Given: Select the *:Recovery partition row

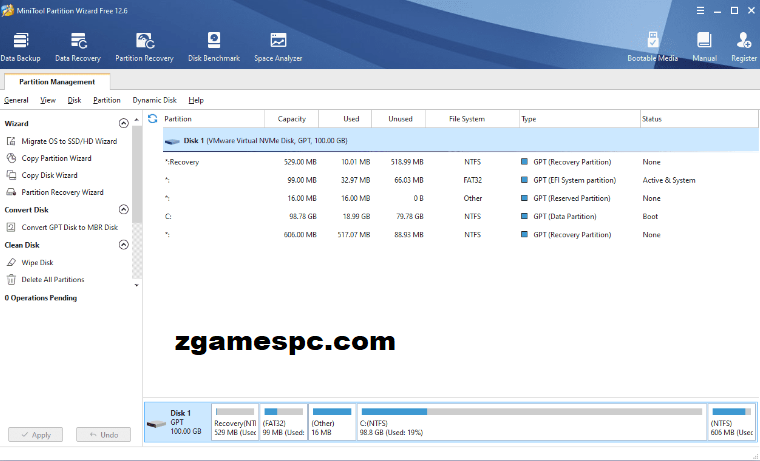Looking at the screenshot, I should pyautogui.click(x=460, y=162).
